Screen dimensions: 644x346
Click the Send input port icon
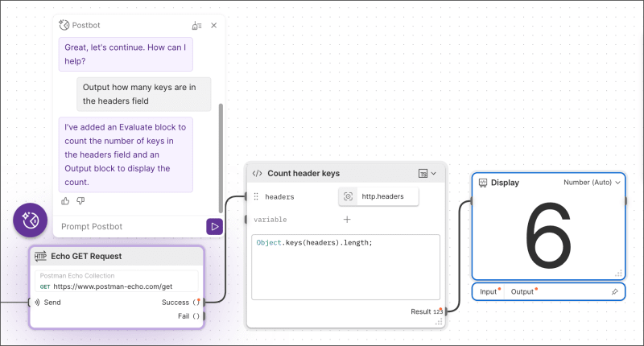click(x=37, y=303)
